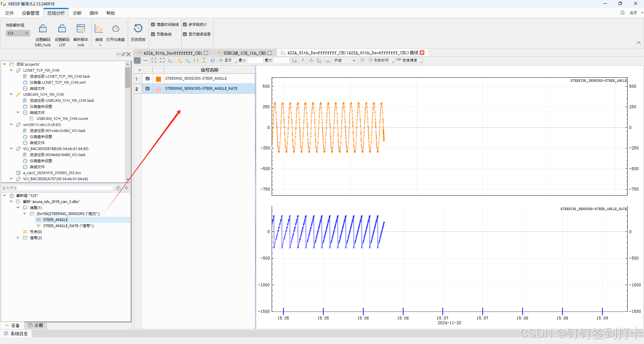Click the 查找筛选 filter search field
The height and width of the screenshot is (344, 644).
[x=57, y=188]
